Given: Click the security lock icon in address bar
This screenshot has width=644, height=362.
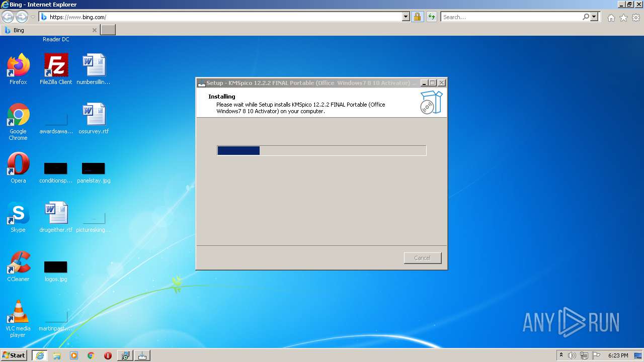Looking at the screenshot, I should [417, 17].
